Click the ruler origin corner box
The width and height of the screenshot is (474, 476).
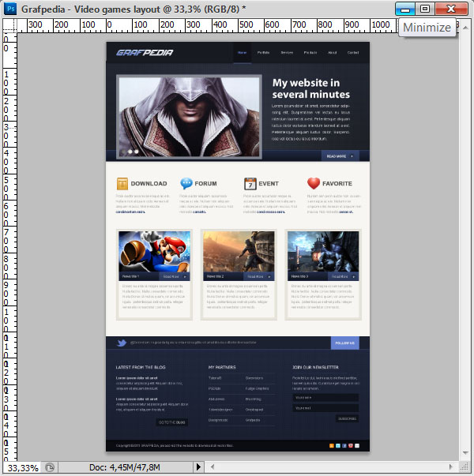coord(10,25)
